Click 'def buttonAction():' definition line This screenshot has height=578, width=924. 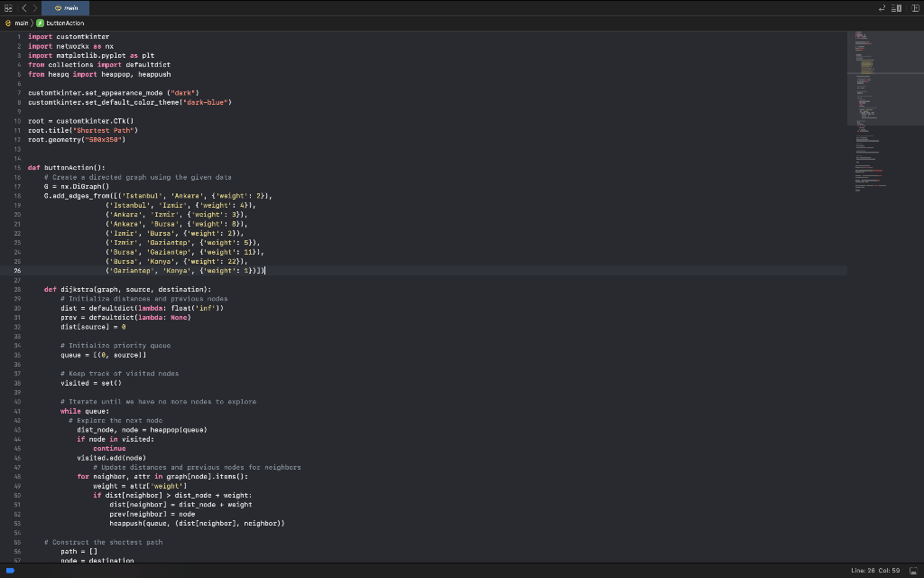coord(67,167)
